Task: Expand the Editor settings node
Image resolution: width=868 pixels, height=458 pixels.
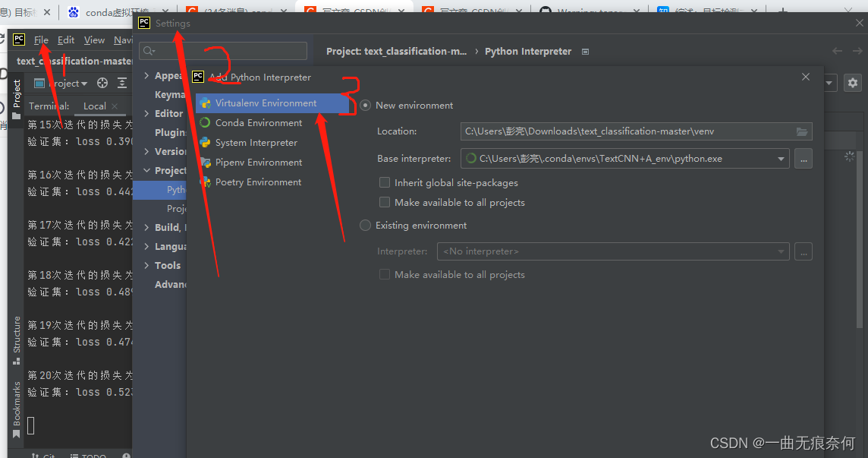Action: 146,113
